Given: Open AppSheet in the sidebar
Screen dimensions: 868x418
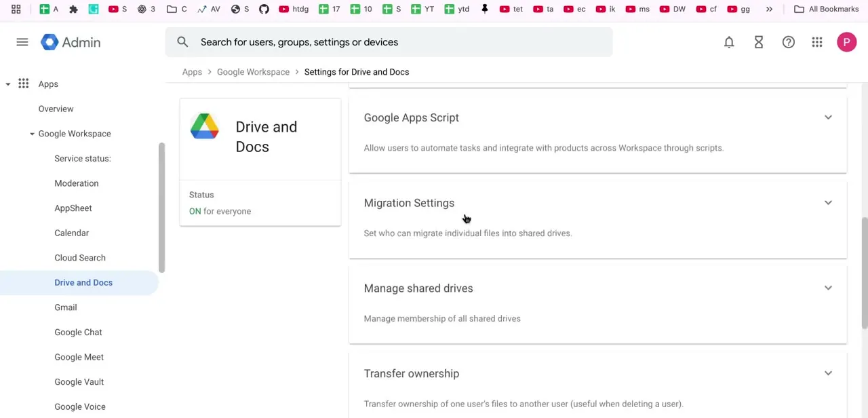Looking at the screenshot, I should [73, 208].
